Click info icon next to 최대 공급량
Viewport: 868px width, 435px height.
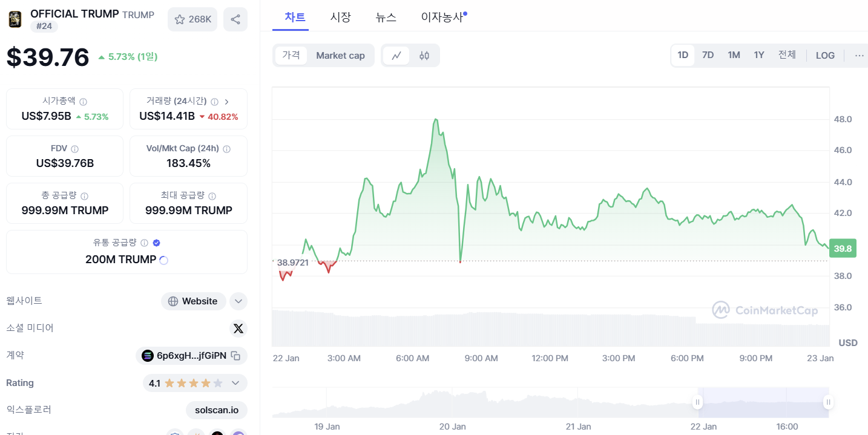[212, 196]
